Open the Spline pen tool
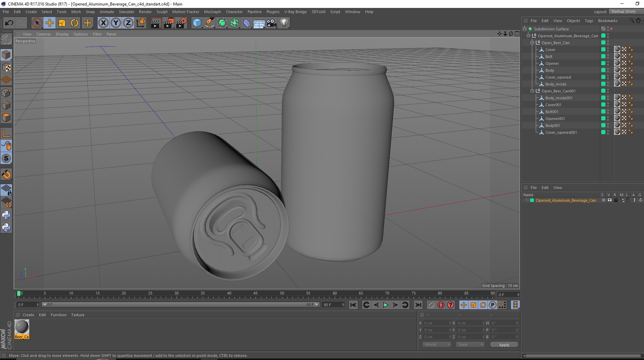 tap(209, 23)
